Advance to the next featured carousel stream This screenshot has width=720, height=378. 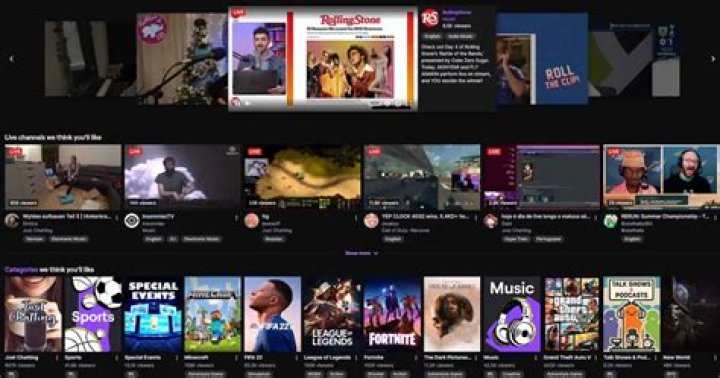point(713,59)
